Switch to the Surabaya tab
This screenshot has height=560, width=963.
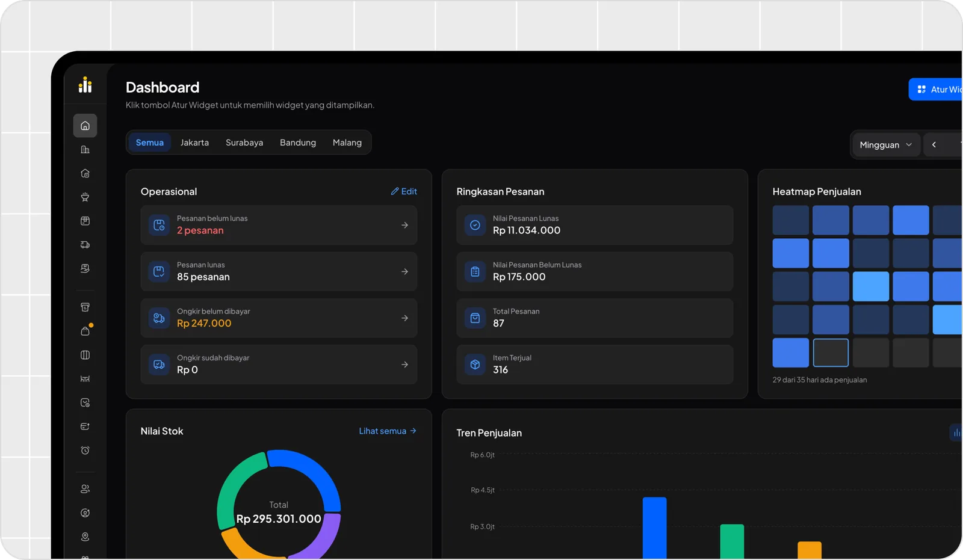244,143
